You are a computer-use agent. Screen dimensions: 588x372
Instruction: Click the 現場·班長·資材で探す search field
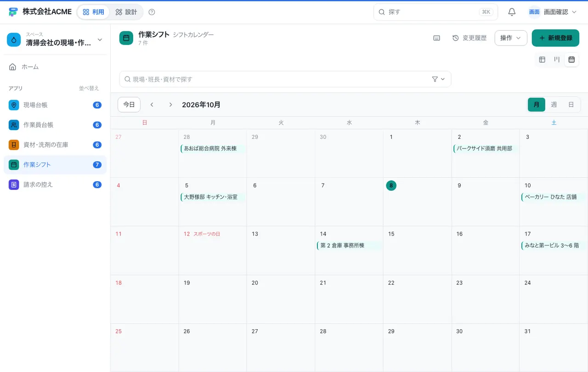point(285,79)
